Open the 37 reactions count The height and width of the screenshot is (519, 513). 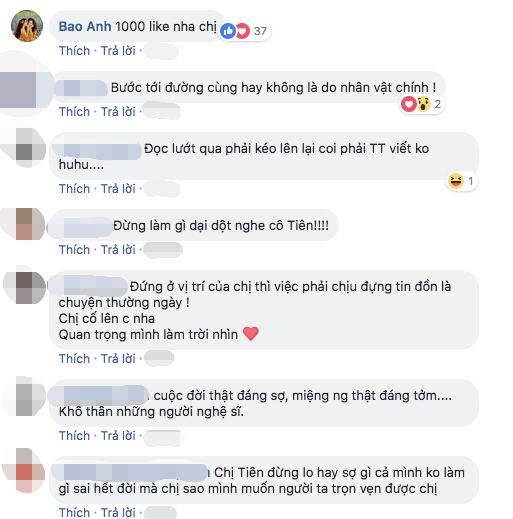click(x=260, y=31)
